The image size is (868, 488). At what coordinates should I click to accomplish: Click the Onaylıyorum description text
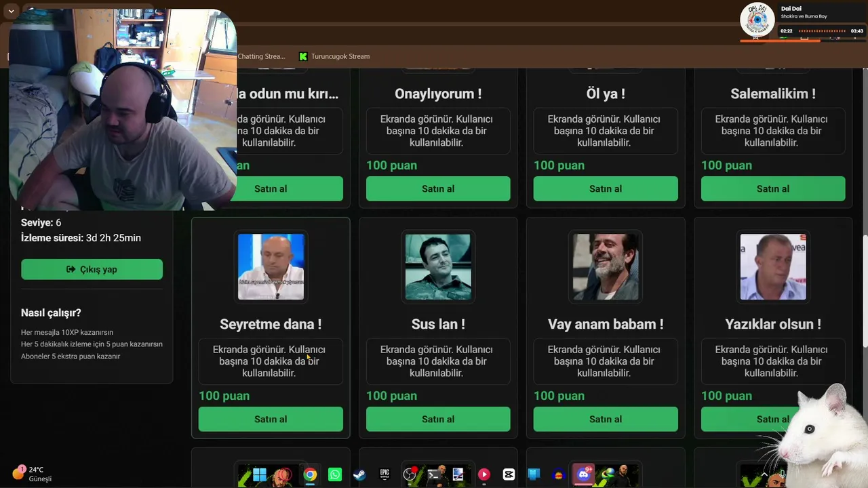(438, 131)
